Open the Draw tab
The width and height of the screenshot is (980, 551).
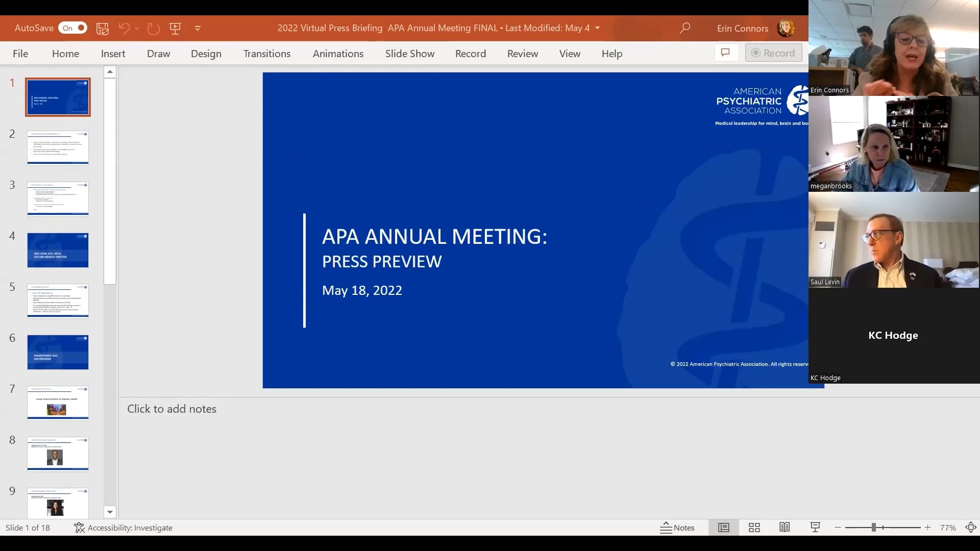click(x=158, y=54)
